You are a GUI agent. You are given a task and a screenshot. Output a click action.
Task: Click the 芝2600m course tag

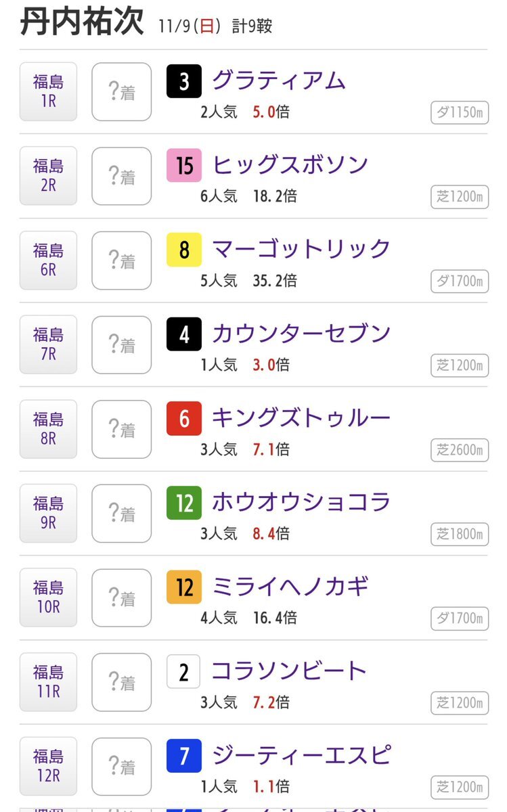pyautogui.click(x=460, y=449)
